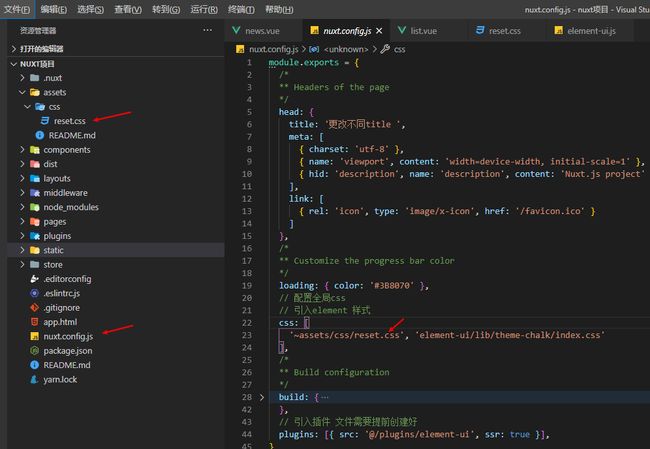The width and height of the screenshot is (650, 449).
Task: Expand the store folder chevron
Action: pyautogui.click(x=22, y=264)
